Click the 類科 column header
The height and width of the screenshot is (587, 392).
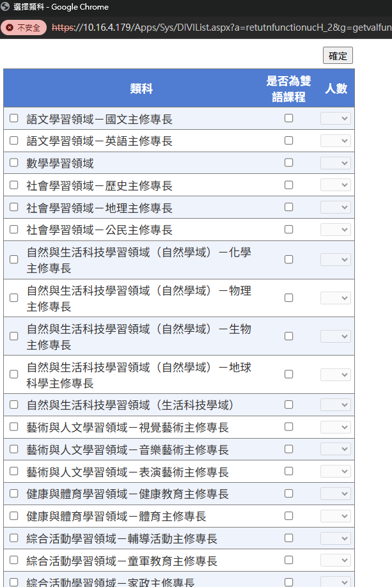(141, 88)
